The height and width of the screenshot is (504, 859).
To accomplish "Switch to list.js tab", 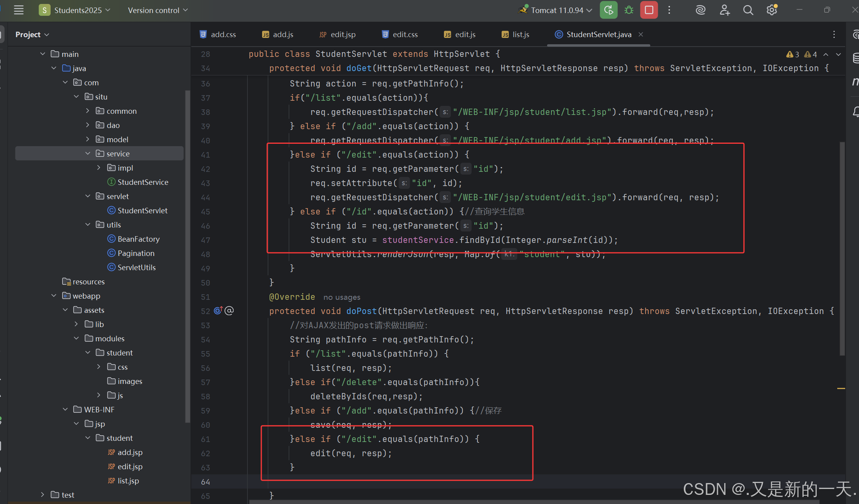I will 515,35.
